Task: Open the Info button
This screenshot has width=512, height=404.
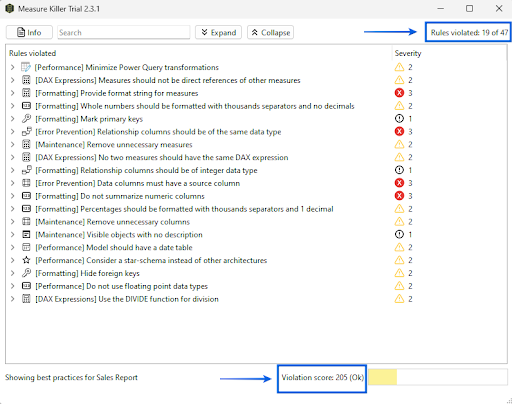Action: pyautogui.click(x=29, y=32)
